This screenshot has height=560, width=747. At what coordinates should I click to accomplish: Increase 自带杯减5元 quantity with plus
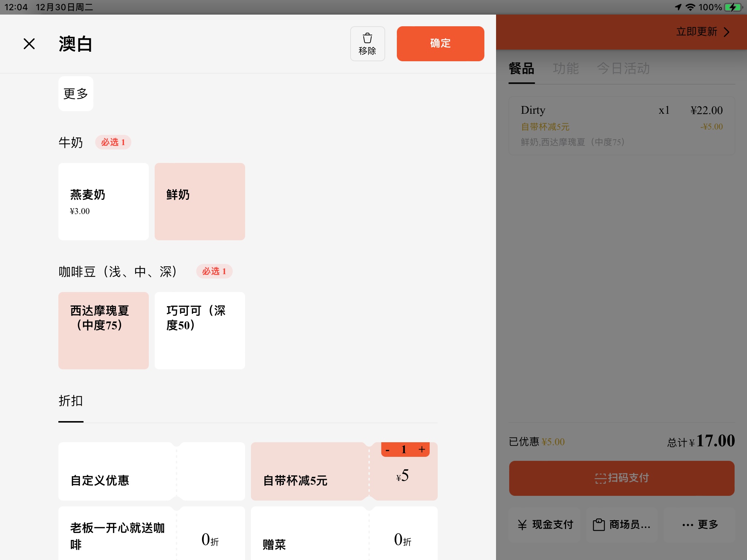click(422, 450)
